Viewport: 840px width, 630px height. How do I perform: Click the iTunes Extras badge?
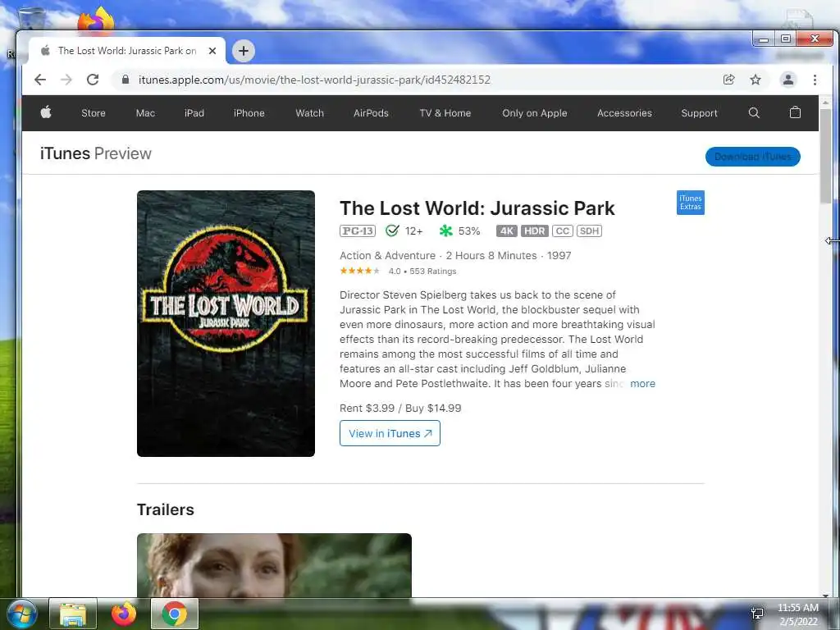pyautogui.click(x=691, y=203)
